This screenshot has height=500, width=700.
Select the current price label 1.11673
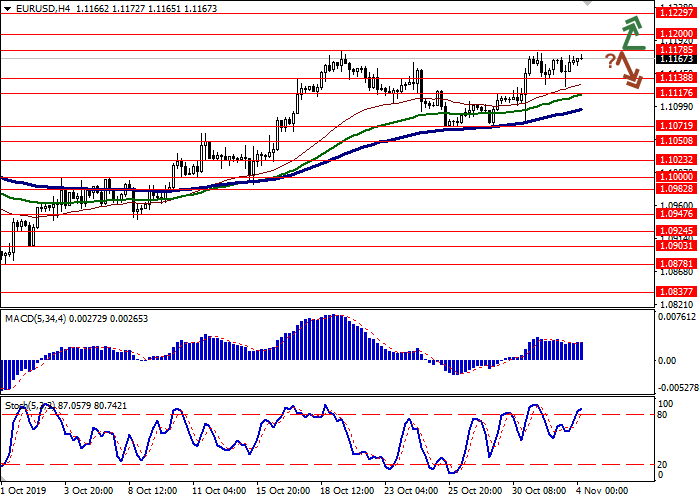click(676, 59)
